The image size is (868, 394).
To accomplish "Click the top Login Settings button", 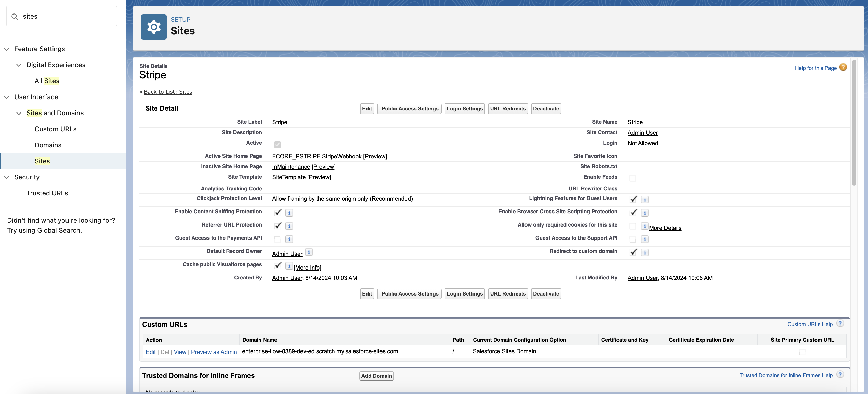I will point(465,109).
